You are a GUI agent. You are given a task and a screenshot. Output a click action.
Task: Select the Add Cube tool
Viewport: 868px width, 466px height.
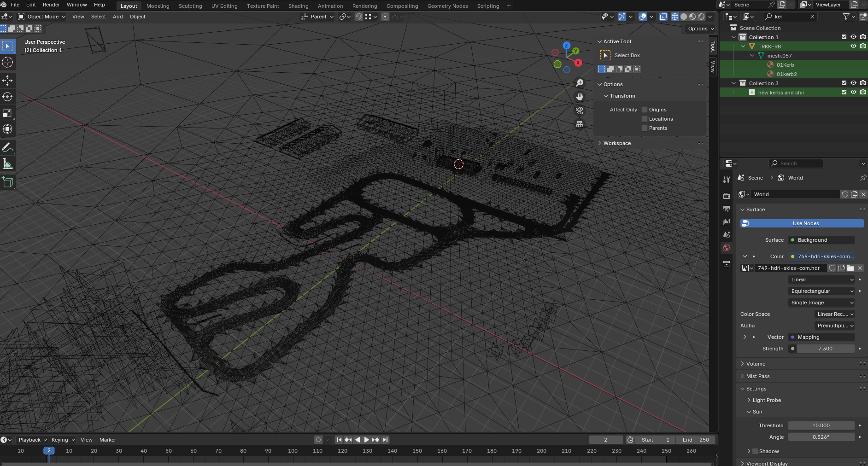(x=7, y=182)
